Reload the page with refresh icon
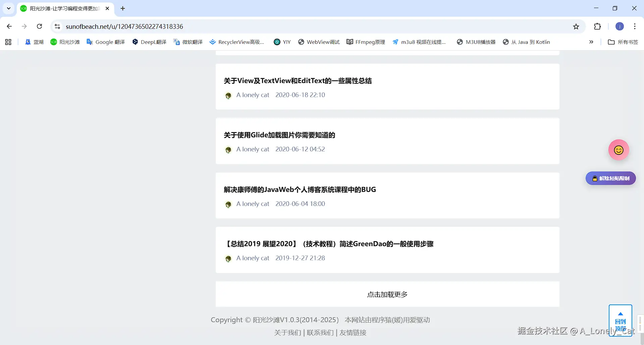Screen dimensions: 644x345 tap(39, 26)
